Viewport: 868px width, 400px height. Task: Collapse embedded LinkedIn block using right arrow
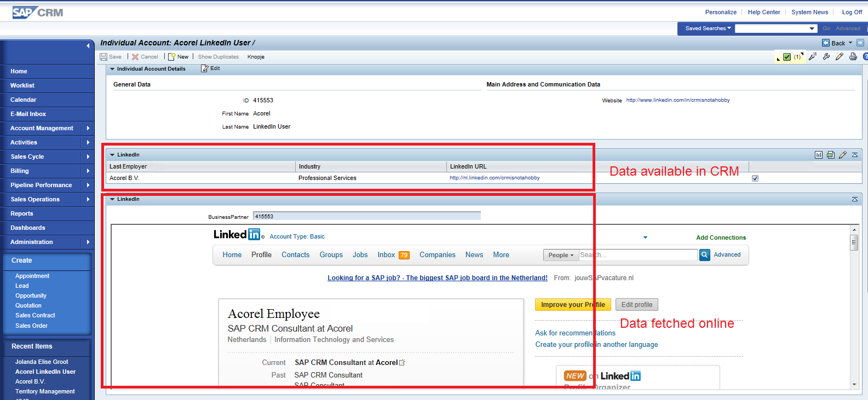[855, 199]
